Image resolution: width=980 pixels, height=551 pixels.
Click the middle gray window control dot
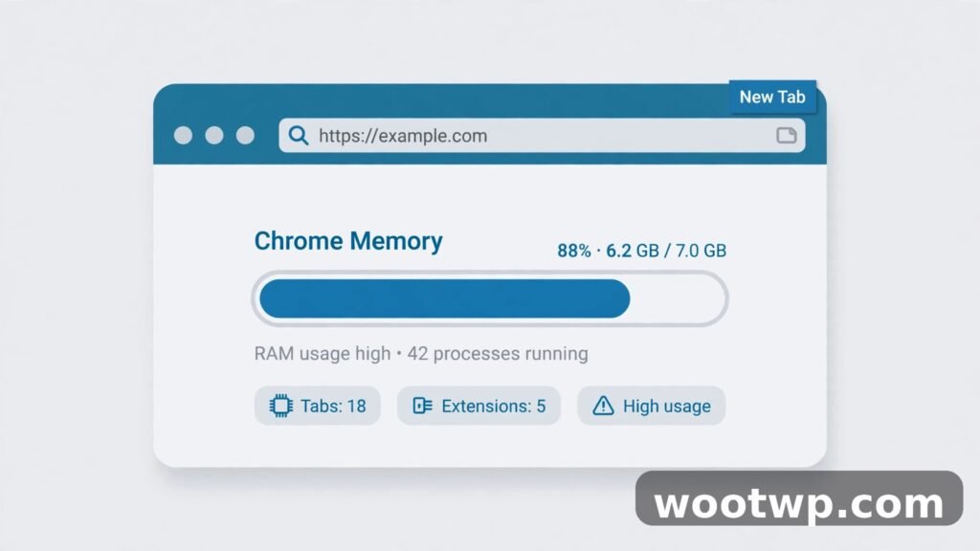pos(214,136)
